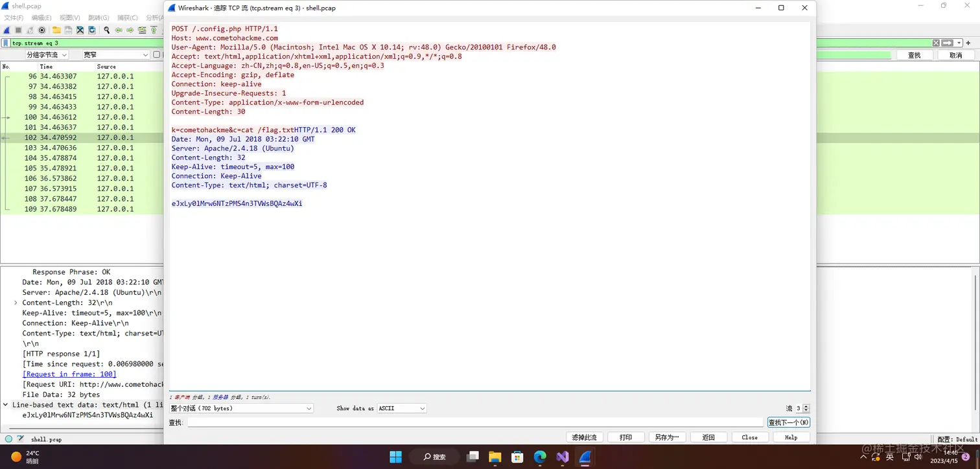Image resolution: width=980 pixels, height=469 pixels.
Task: Click the tcp.stream eq 3 filter field
Action: 471,43
